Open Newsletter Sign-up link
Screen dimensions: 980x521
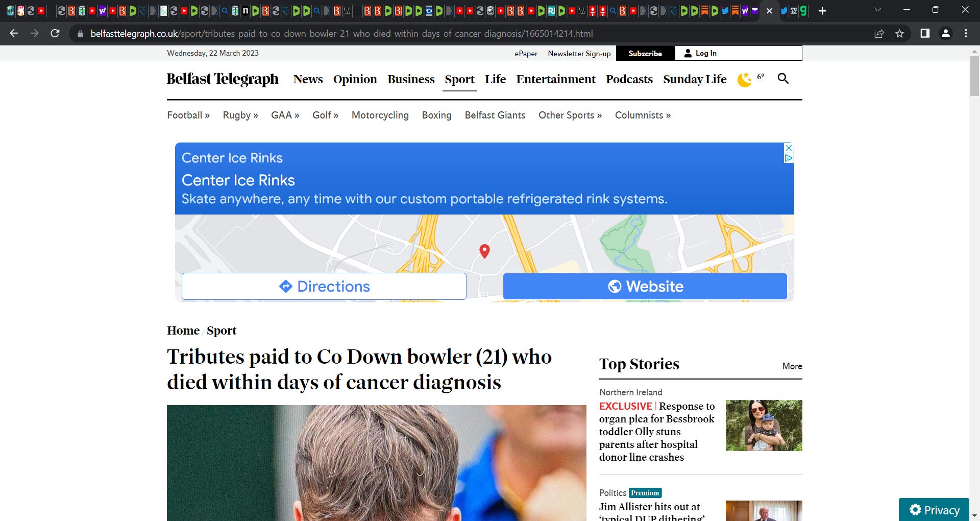click(579, 54)
